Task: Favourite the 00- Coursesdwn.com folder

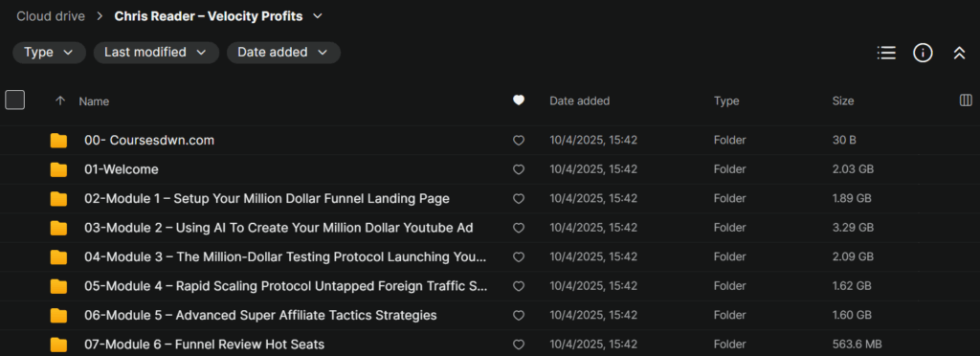Action: [x=518, y=141]
